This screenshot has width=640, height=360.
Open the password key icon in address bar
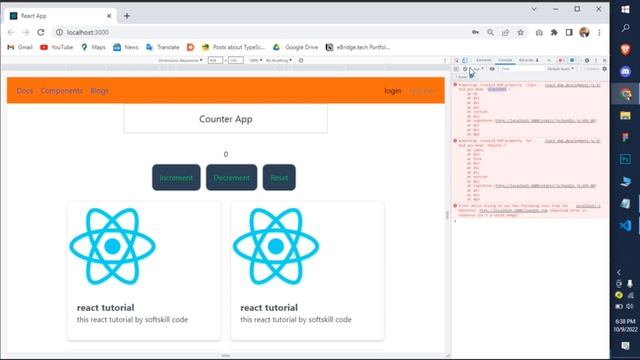point(476,32)
